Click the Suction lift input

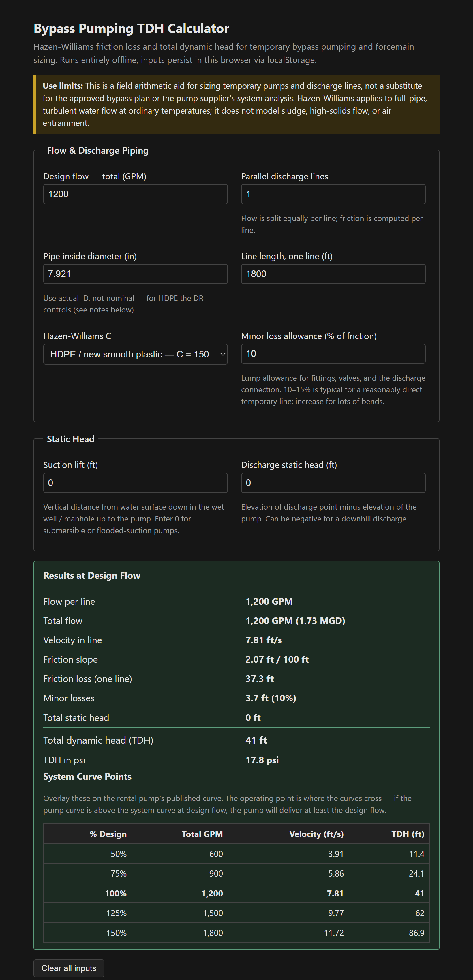[x=135, y=483]
